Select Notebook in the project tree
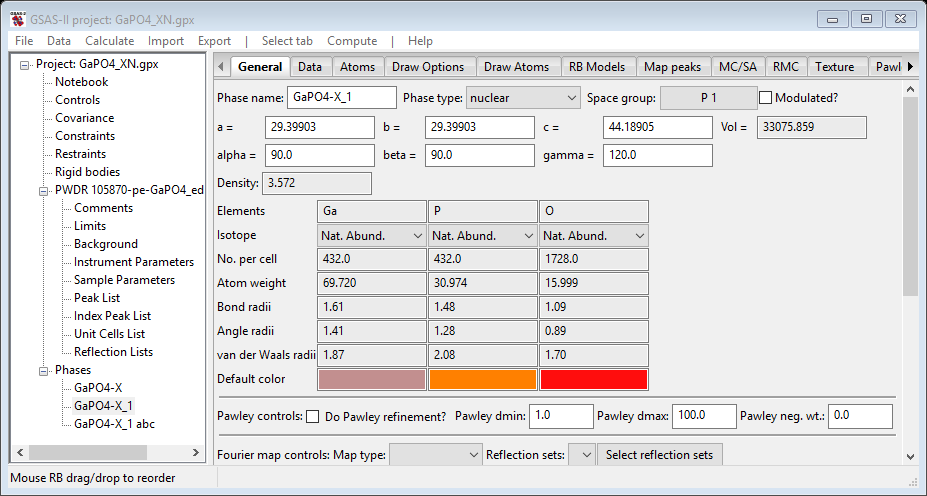This screenshot has width=927, height=496. (x=82, y=82)
